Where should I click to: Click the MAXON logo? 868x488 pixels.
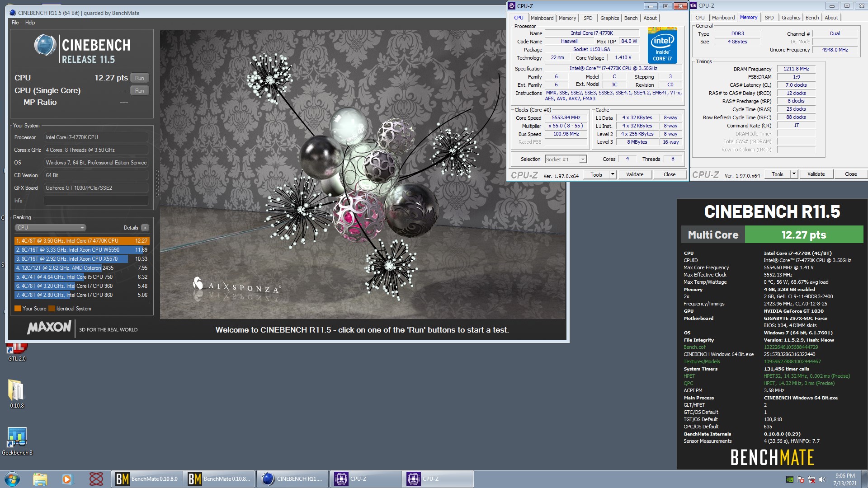click(49, 327)
